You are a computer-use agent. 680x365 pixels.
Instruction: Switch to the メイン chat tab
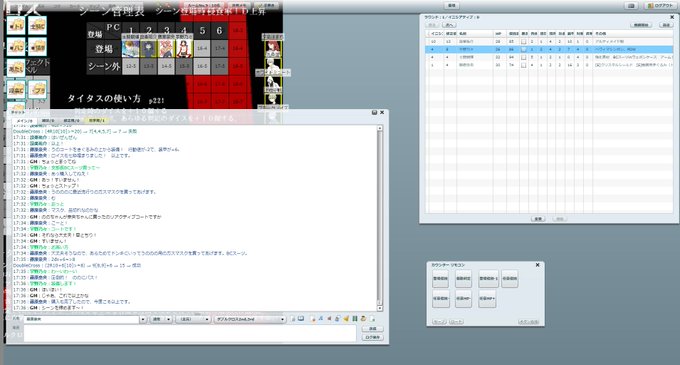(25, 121)
